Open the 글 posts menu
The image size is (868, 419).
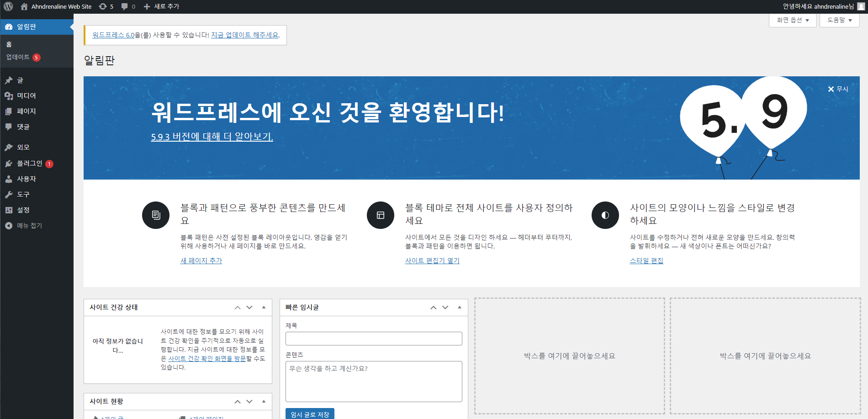coord(20,80)
